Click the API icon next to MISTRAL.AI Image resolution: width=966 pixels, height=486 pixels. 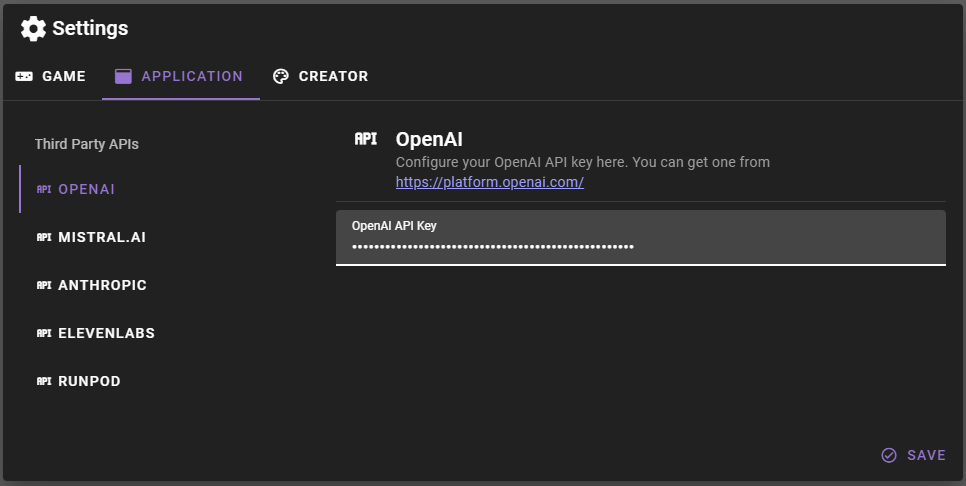[44, 237]
